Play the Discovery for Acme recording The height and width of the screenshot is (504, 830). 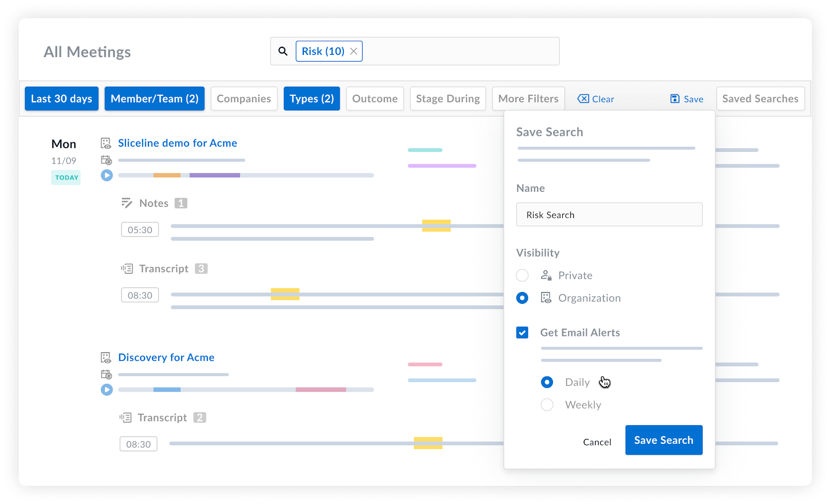coord(107,389)
